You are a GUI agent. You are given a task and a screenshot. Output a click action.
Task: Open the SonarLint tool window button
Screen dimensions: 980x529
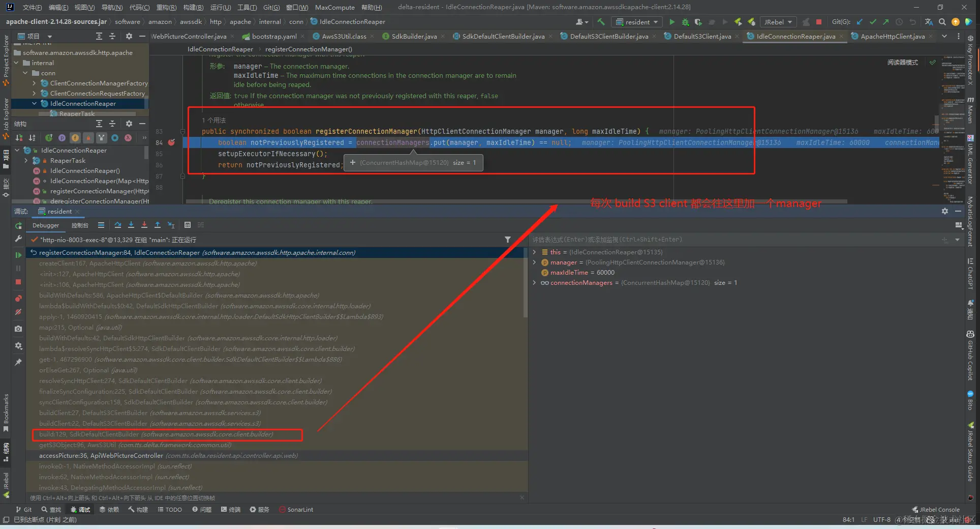coord(296,510)
